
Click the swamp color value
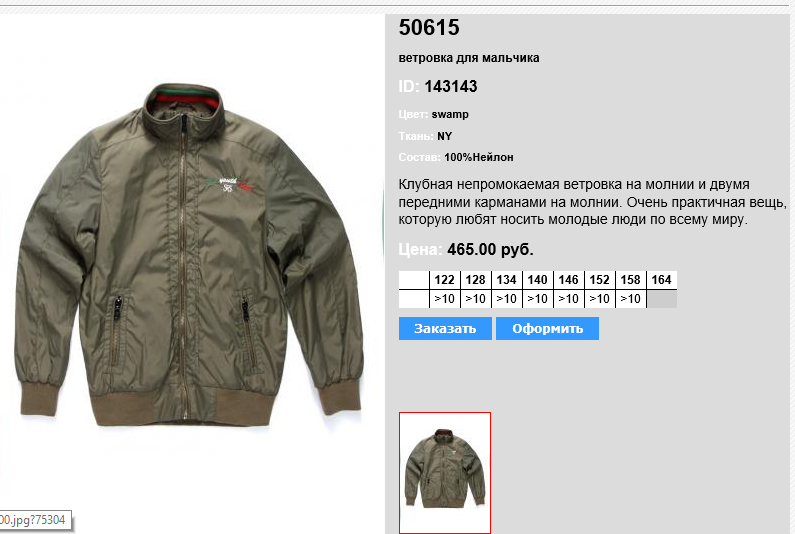click(x=450, y=115)
